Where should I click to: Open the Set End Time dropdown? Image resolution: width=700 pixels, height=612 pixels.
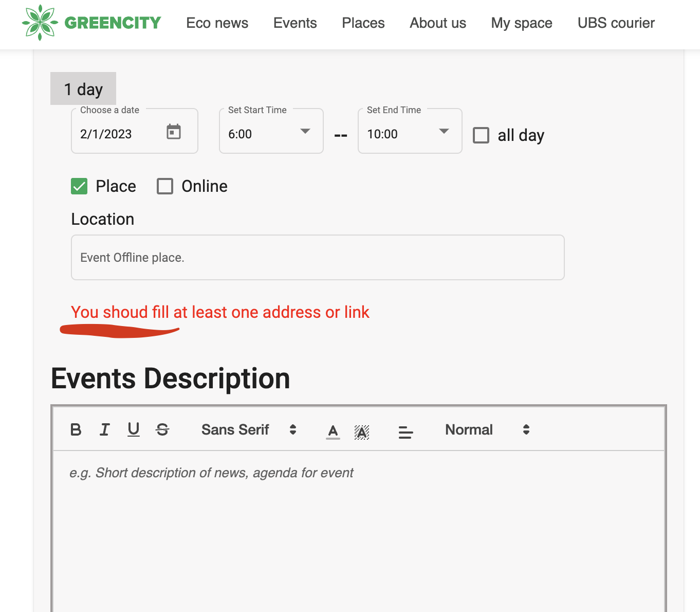(x=444, y=132)
